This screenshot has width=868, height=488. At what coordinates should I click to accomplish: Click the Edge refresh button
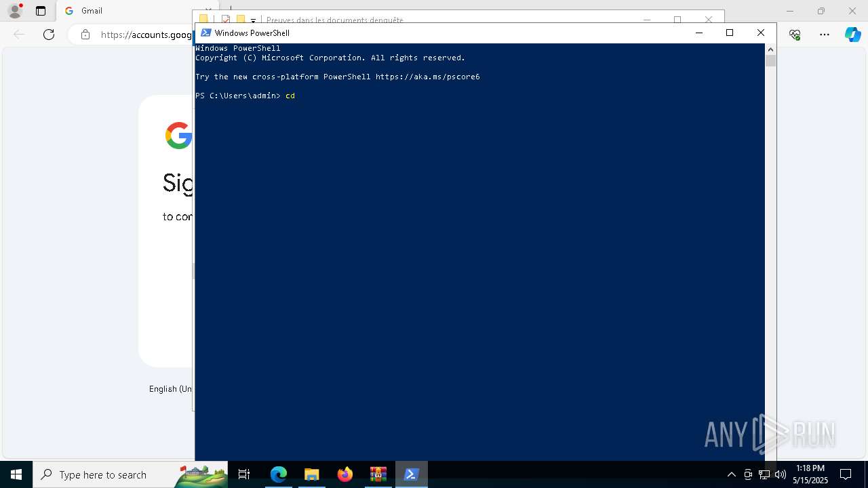49,35
